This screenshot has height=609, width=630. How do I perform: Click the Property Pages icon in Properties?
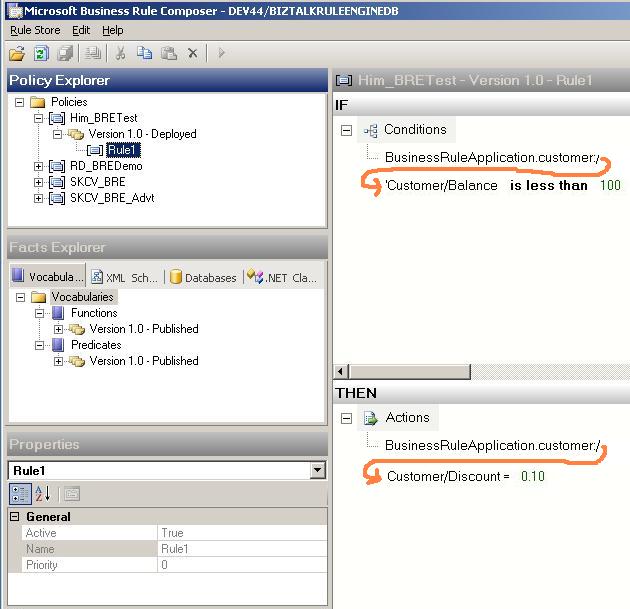tap(72, 494)
